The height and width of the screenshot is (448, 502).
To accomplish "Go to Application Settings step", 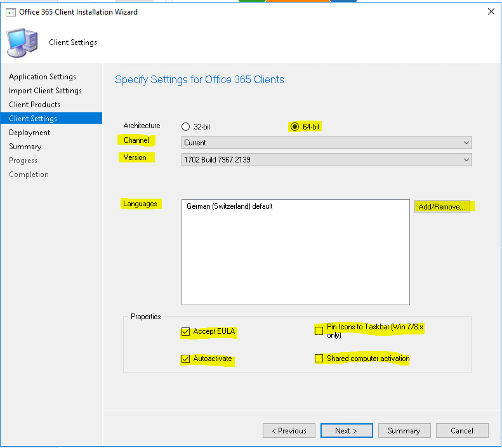I will (x=43, y=77).
